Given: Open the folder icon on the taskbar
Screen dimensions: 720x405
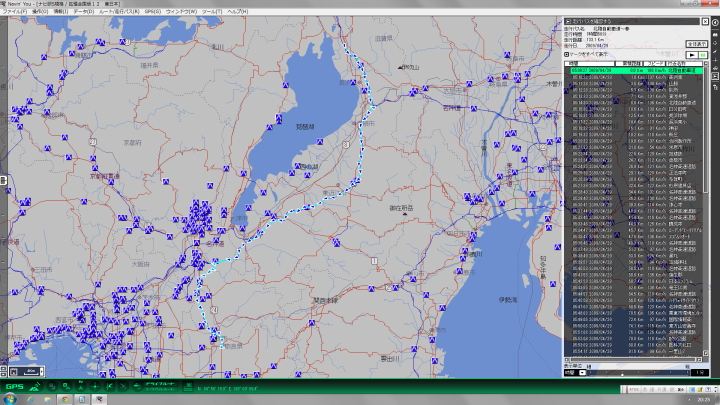Looking at the screenshot, I should click(x=48, y=399).
